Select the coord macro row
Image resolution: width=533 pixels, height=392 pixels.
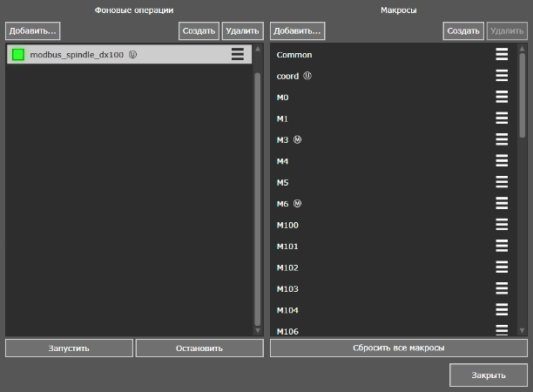(394, 76)
